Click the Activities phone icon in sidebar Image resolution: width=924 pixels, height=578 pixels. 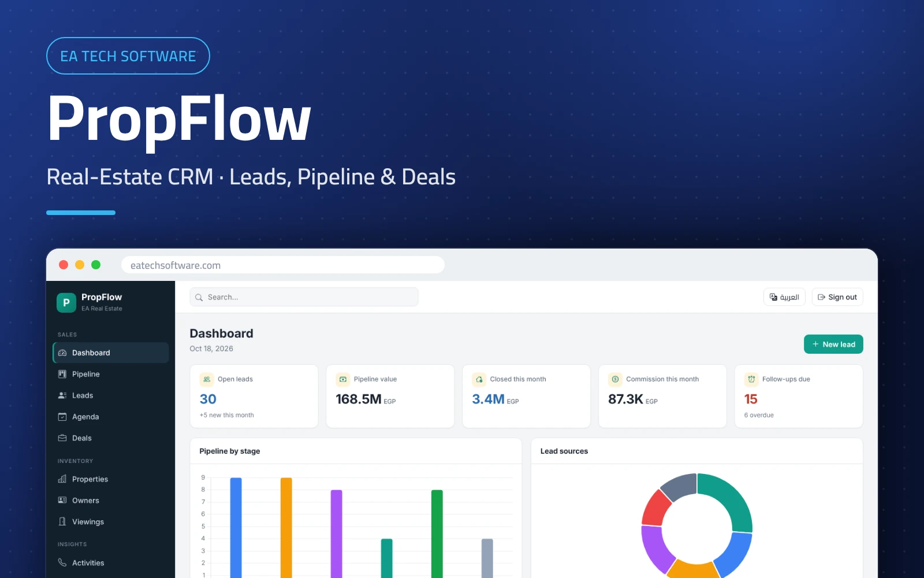click(62, 563)
